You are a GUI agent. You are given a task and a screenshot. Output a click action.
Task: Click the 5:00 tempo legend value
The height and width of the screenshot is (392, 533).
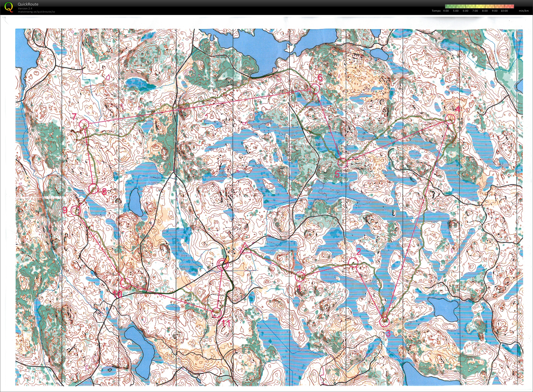(456, 11)
